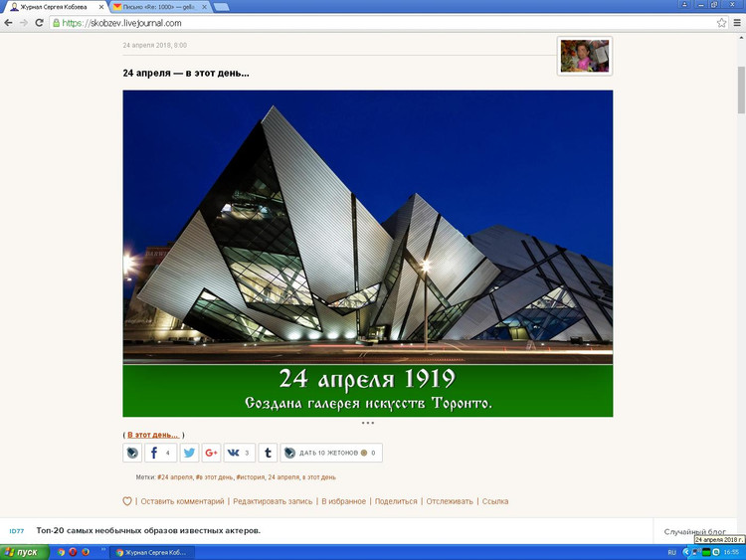746x560 pixels.
Task: Share the post on VK
Action: 239,453
